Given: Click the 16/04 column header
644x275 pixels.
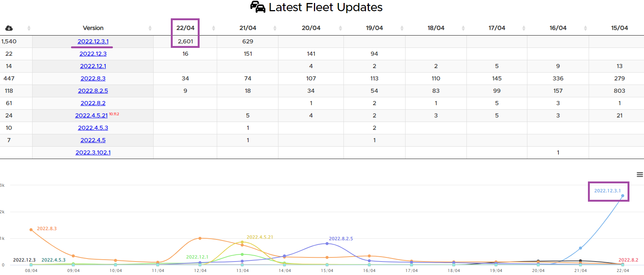Looking at the screenshot, I should point(558,28).
